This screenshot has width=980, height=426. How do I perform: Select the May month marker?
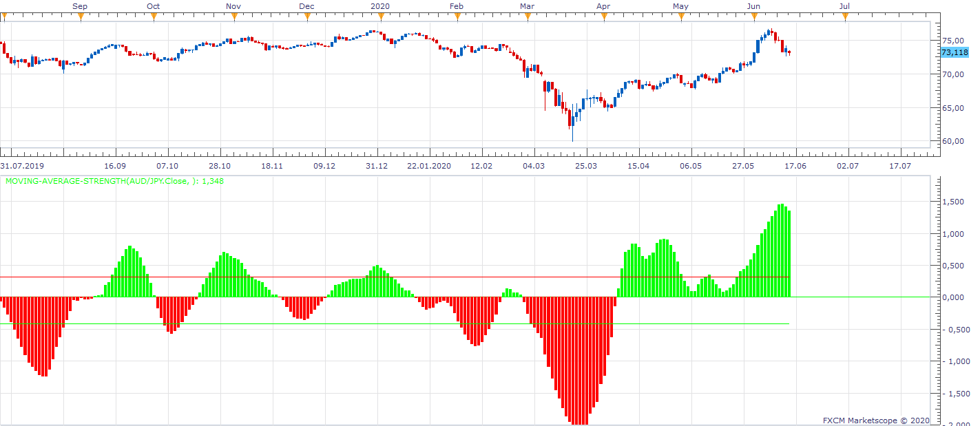click(x=680, y=6)
